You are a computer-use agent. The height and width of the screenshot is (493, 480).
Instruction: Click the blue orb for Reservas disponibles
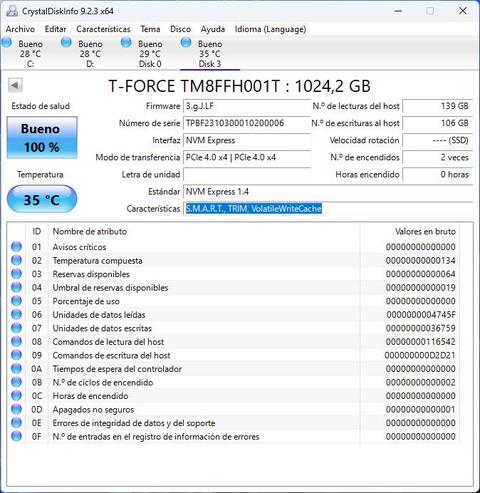click(x=16, y=274)
